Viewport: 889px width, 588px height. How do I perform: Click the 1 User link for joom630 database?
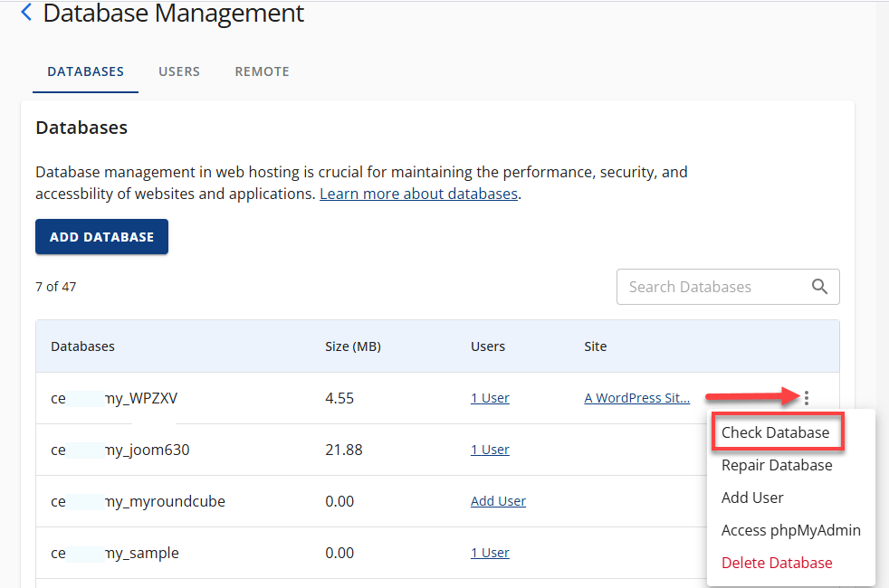point(490,449)
